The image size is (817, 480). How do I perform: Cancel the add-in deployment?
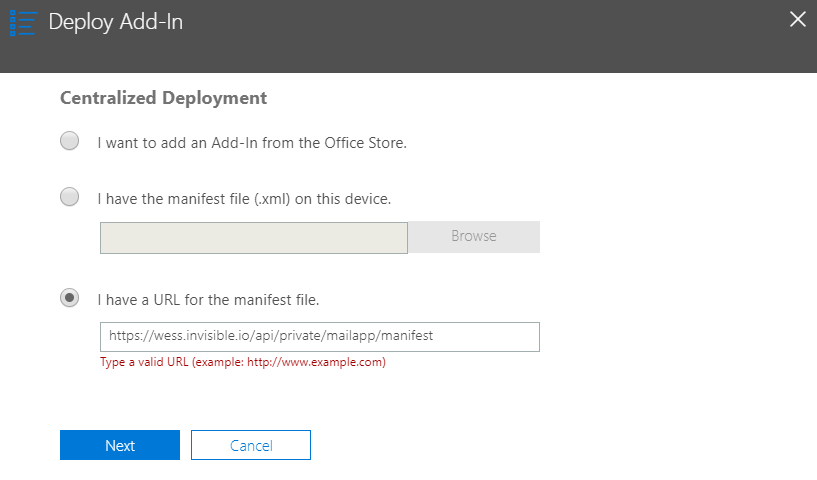point(251,445)
